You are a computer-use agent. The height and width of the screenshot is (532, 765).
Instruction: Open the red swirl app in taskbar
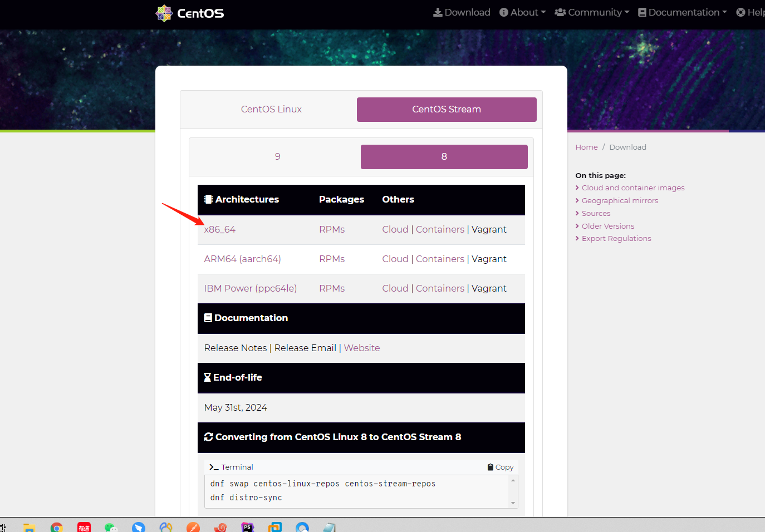(x=220, y=527)
